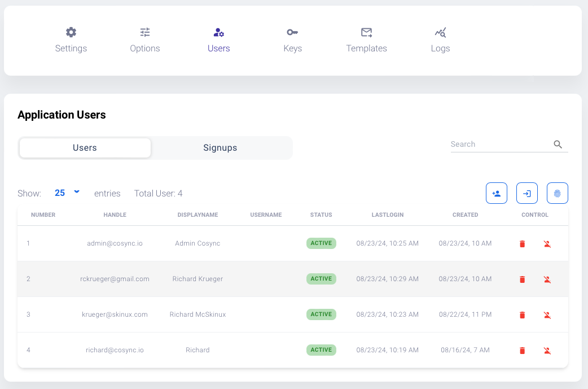Click the red person-off icon for krueger@skinux.com

(547, 315)
